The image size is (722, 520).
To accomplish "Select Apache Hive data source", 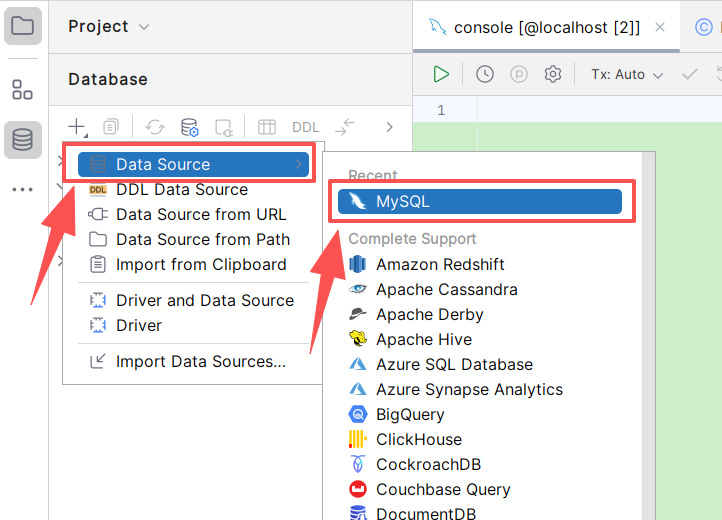I will (480, 339).
